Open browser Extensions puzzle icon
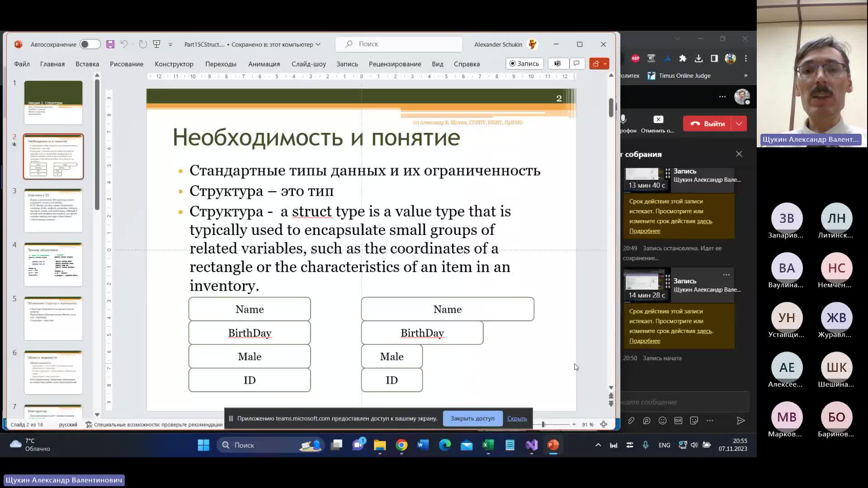 point(683,58)
